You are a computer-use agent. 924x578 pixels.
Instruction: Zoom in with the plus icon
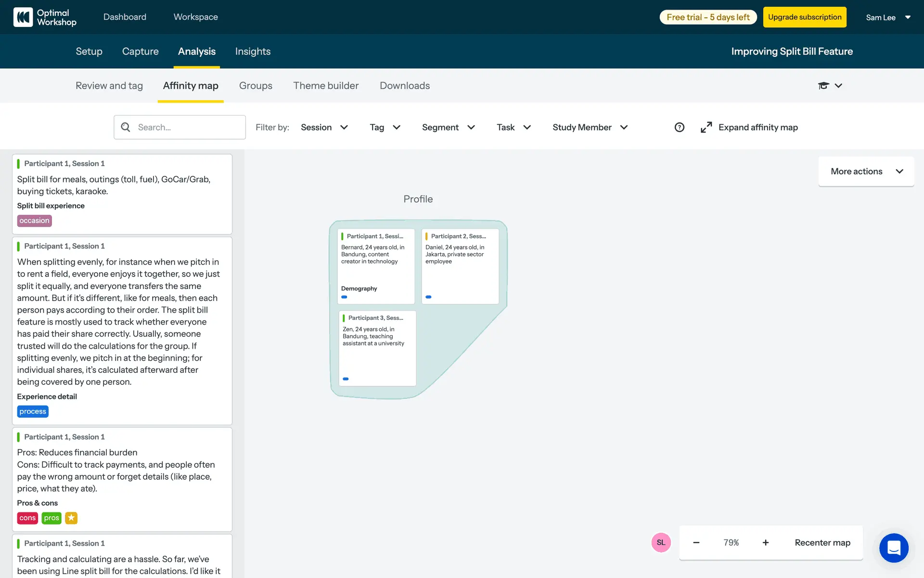pos(765,542)
